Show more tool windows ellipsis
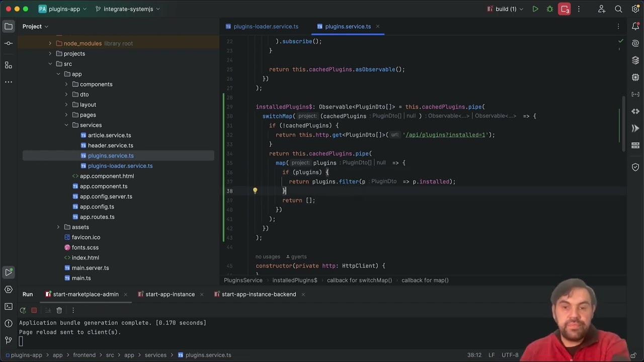Image resolution: width=644 pixels, height=362 pixels. 9,81
